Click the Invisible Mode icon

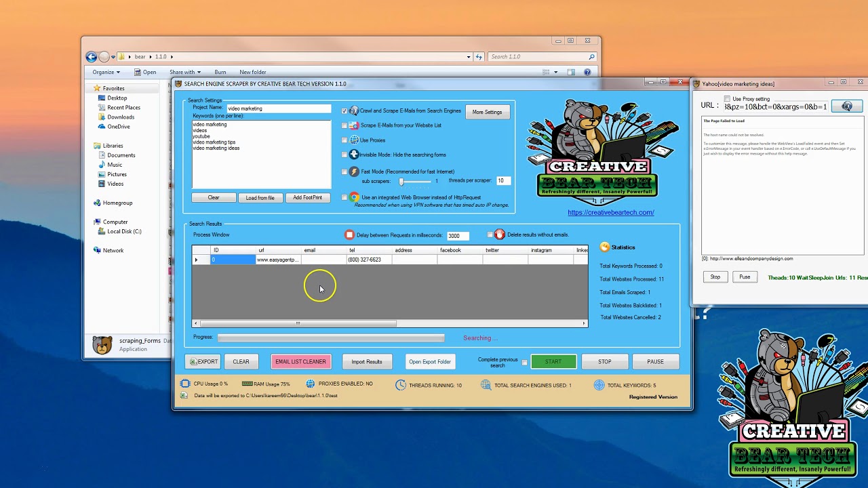[x=353, y=155]
